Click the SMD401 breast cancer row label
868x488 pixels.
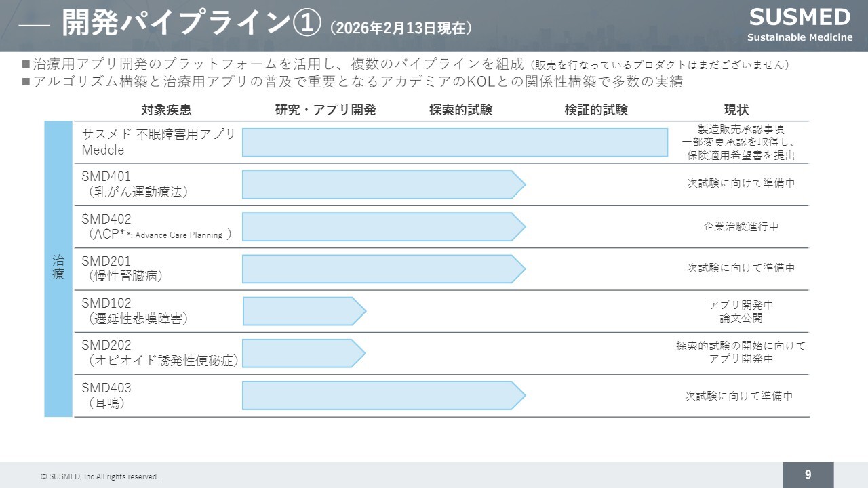134,184
